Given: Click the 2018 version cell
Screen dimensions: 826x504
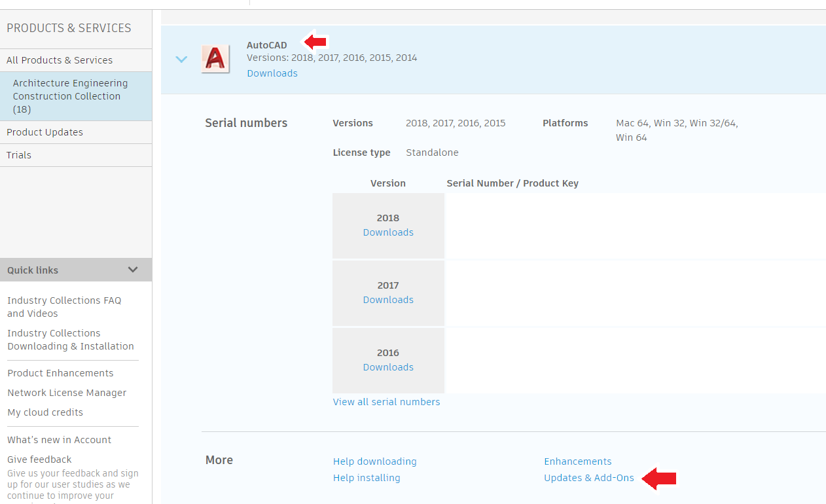Looking at the screenshot, I should 388,225.
